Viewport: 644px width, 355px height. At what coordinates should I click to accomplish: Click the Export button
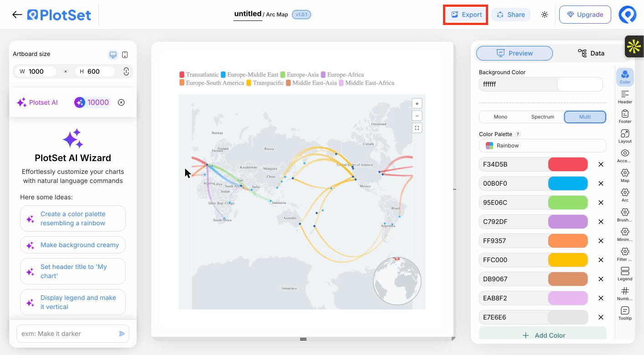coord(466,15)
